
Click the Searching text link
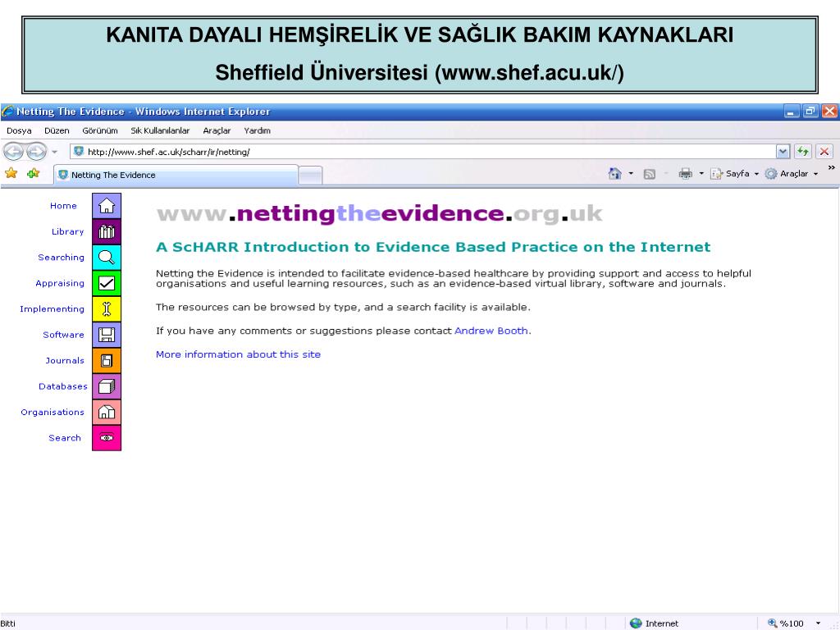[x=61, y=257]
